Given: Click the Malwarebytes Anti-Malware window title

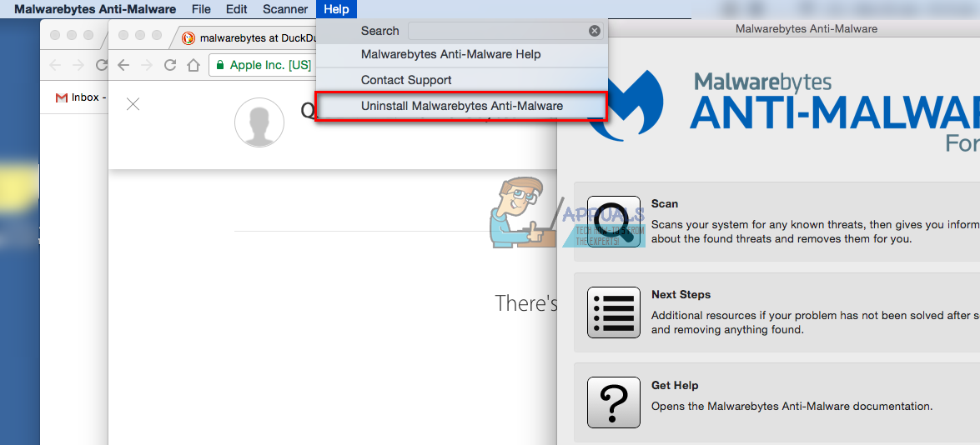Looking at the screenshot, I should click(x=807, y=28).
